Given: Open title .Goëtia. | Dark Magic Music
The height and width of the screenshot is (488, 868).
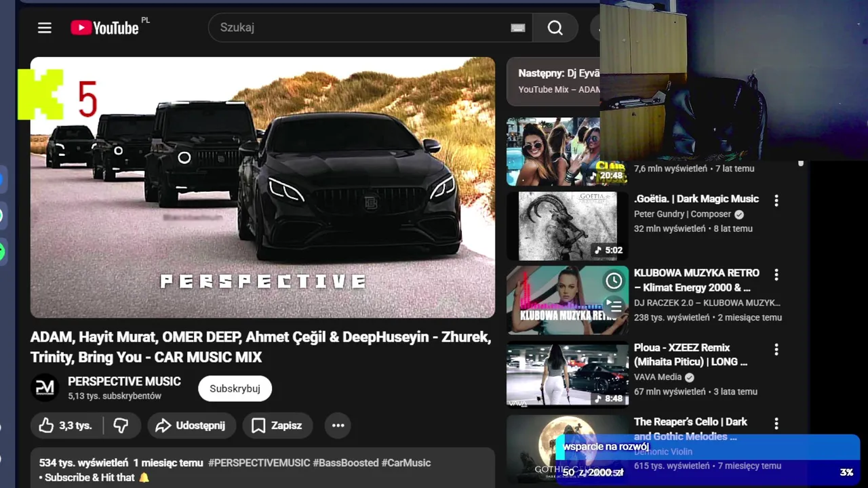Looking at the screenshot, I should pyautogui.click(x=696, y=199).
